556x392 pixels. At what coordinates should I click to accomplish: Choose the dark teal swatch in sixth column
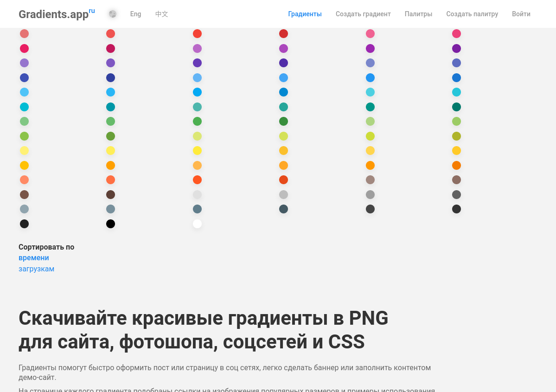pyautogui.click(x=457, y=107)
